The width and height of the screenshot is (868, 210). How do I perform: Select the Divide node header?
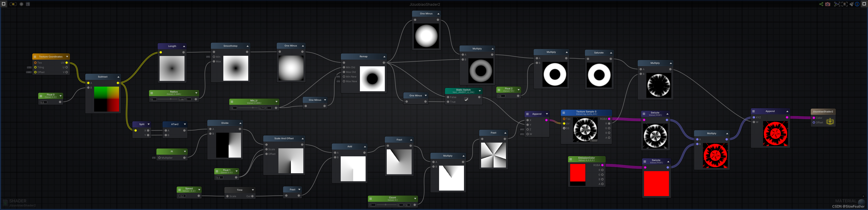(x=225, y=123)
